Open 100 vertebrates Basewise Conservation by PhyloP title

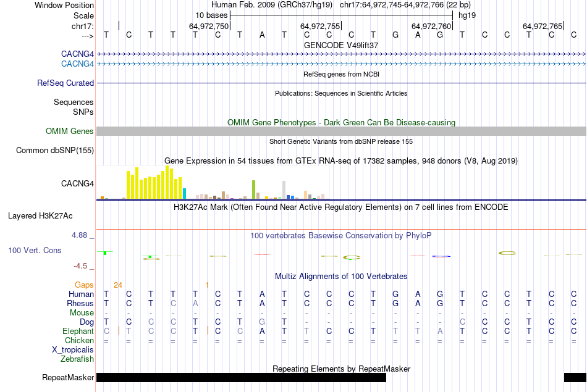coord(341,236)
